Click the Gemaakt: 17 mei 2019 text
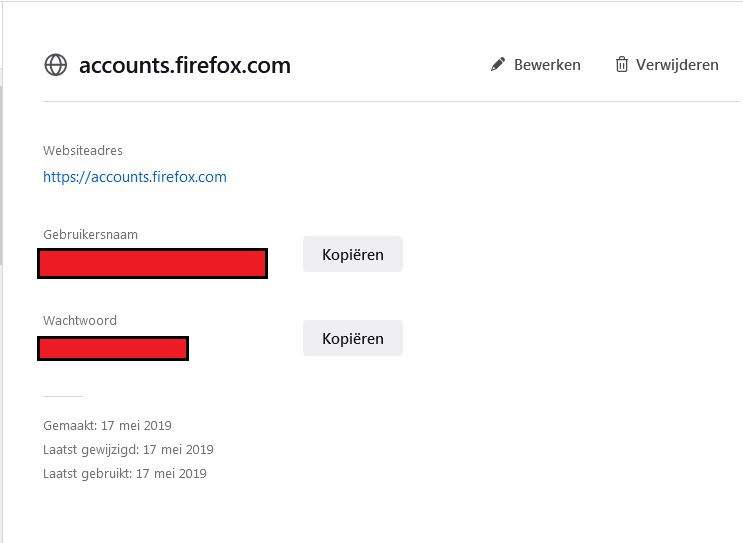The image size is (743, 543). pos(108,425)
